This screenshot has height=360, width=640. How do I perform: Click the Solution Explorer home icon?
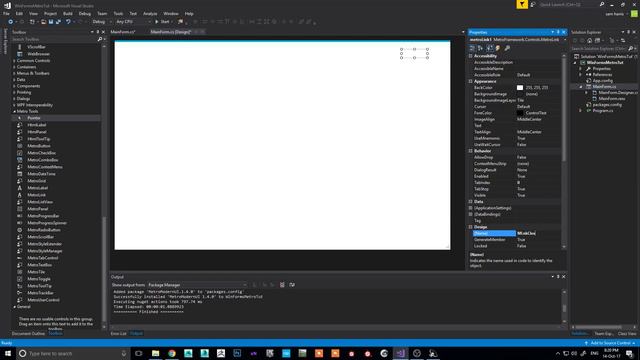[x=589, y=40]
